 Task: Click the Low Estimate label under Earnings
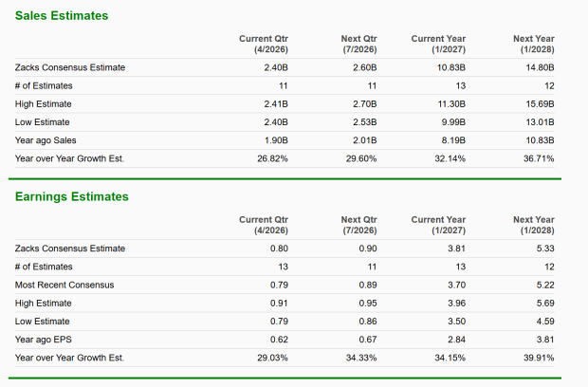tap(43, 321)
